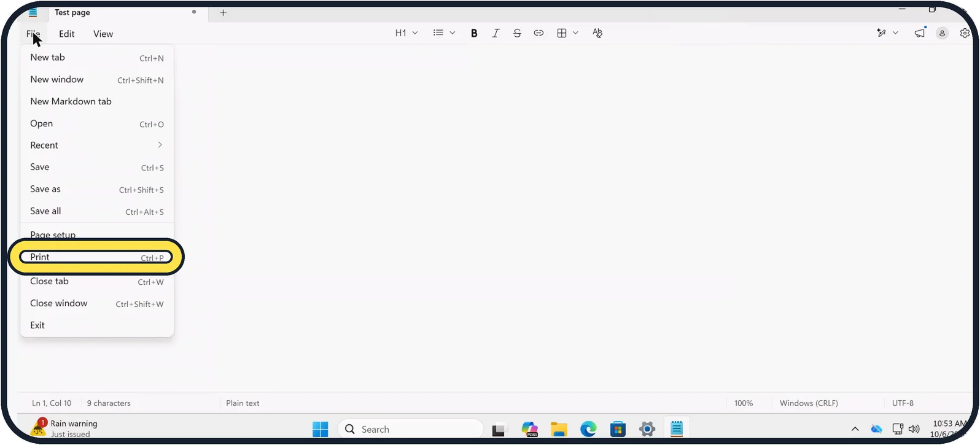Toggle strikethrough formatting
Viewport: 980px width, 445px height.
[x=517, y=33]
